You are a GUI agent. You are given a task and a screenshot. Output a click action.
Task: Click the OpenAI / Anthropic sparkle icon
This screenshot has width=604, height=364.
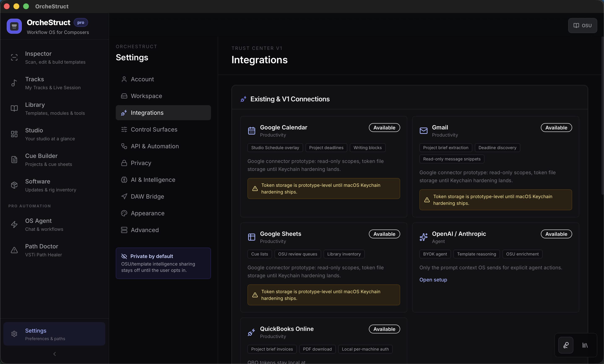coord(423,237)
